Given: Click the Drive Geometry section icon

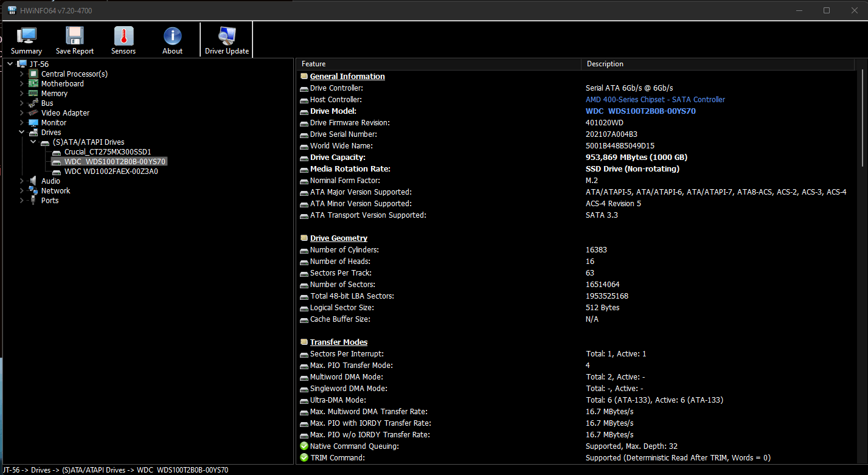Looking at the screenshot, I should click(304, 238).
